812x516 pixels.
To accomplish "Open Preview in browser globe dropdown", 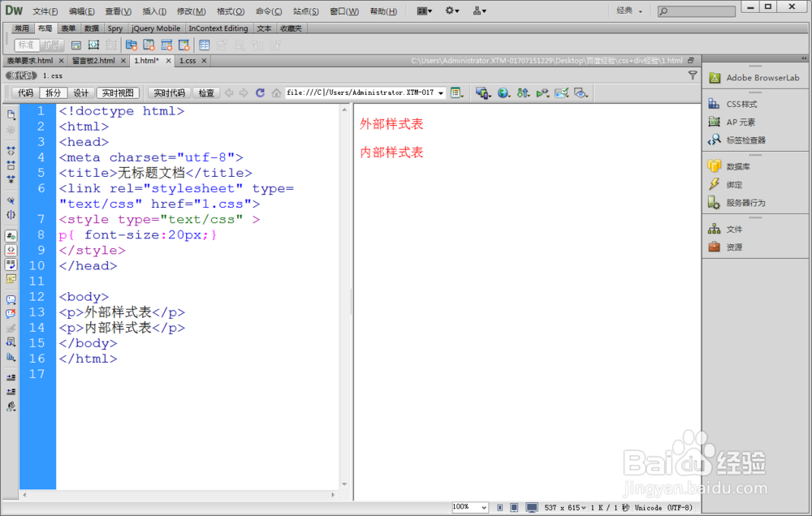I will (503, 92).
